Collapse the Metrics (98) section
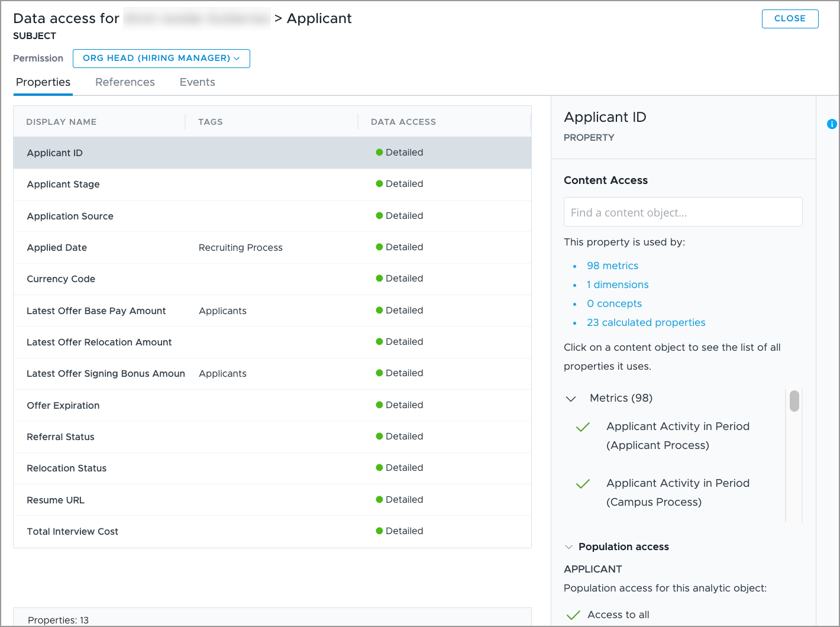The image size is (840, 627). (571, 399)
